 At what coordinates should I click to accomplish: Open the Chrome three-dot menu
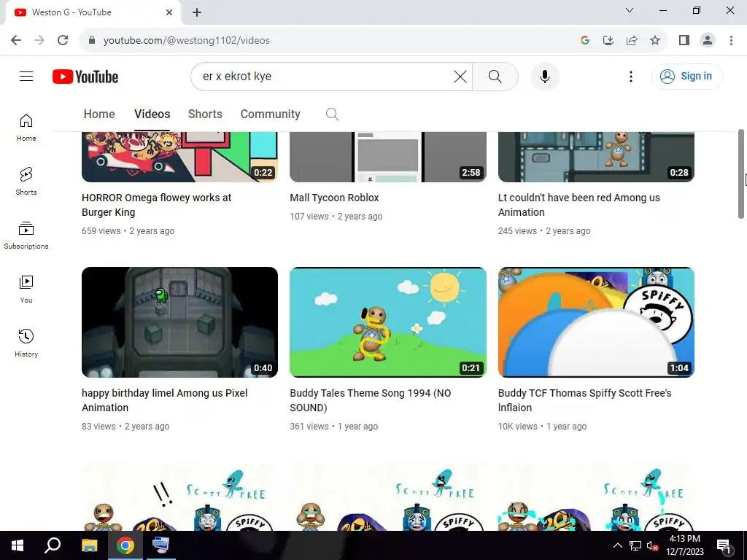coord(731,40)
